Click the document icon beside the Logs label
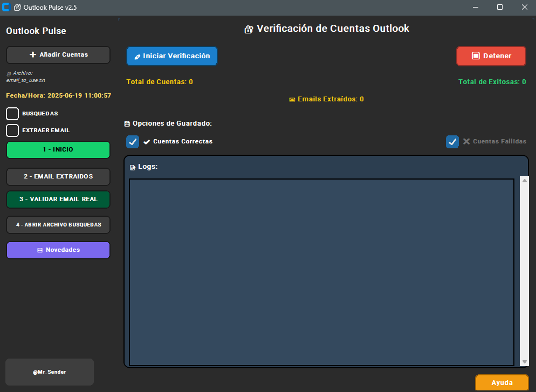The image size is (536, 392). click(132, 167)
